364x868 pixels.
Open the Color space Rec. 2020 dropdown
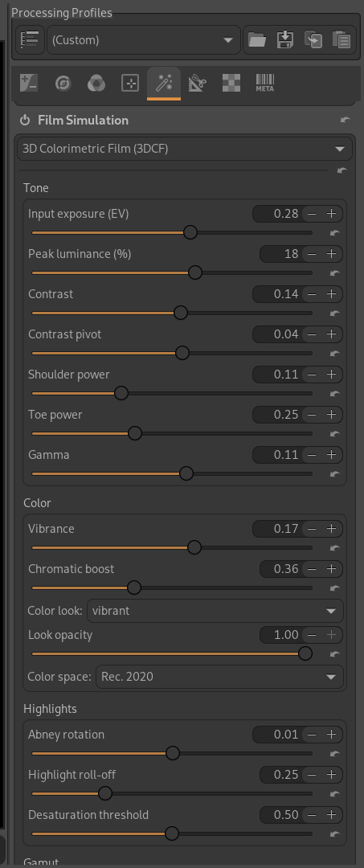click(219, 677)
